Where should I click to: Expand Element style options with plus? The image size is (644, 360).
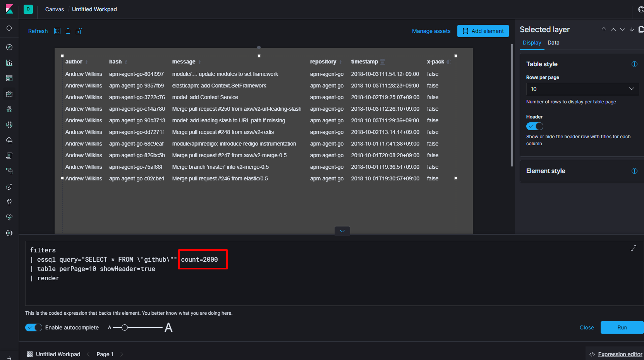634,171
